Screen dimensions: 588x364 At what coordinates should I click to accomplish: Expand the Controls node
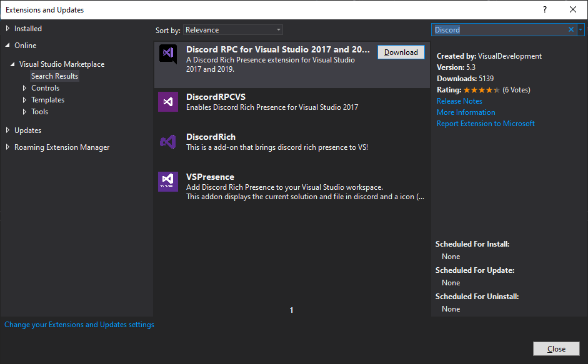pyautogui.click(x=24, y=88)
